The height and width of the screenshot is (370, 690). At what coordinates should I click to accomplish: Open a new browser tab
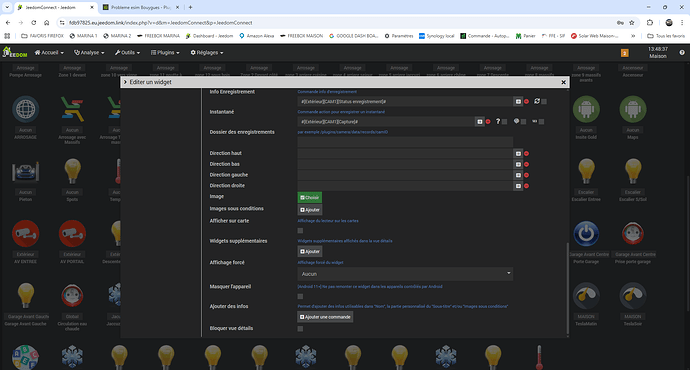pyautogui.click(x=191, y=7)
